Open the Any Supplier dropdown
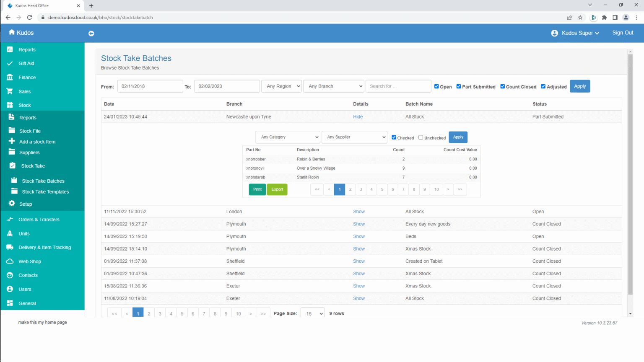The image size is (644, 362). (354, 137)
